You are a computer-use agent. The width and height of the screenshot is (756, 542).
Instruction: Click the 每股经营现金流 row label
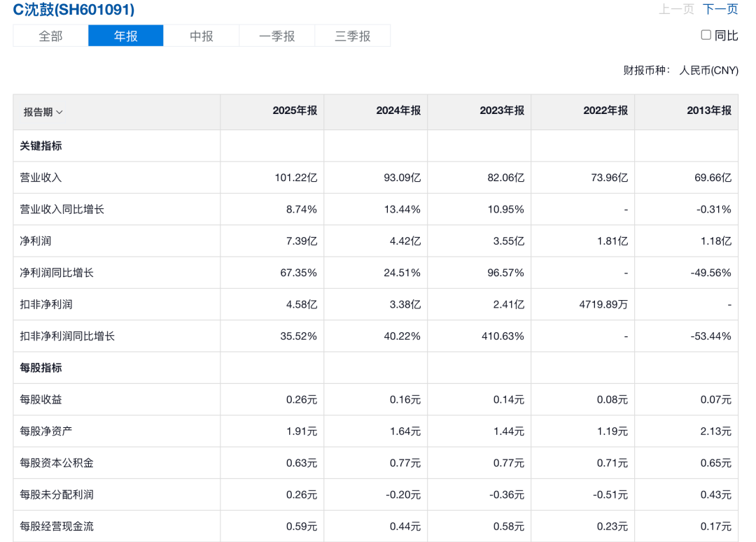coord(57,527)
